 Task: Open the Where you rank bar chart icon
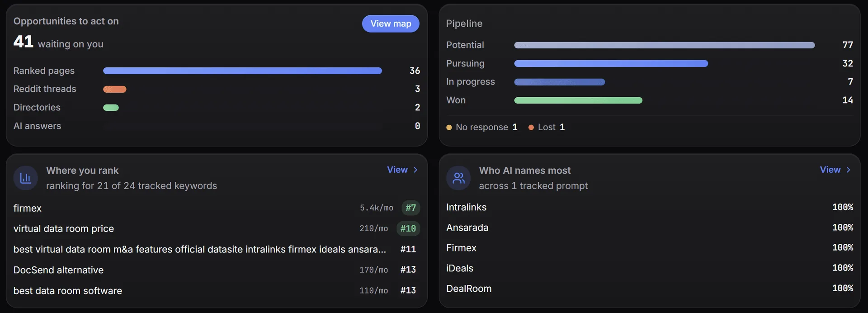(x=26, y=178)
